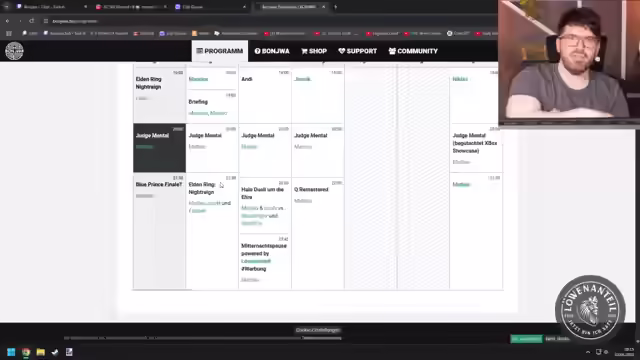The width and height of the screenshot is (640, 360).
Task: Open the Community menu item
Action: pos(413,51)
